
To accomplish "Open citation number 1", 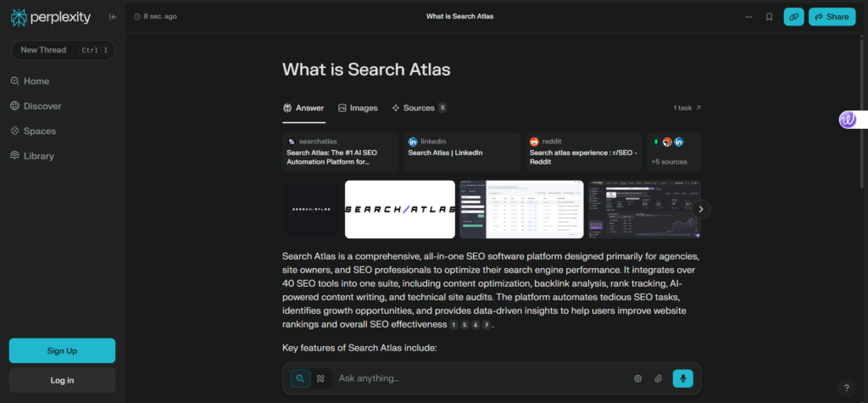I will [453, 325].
